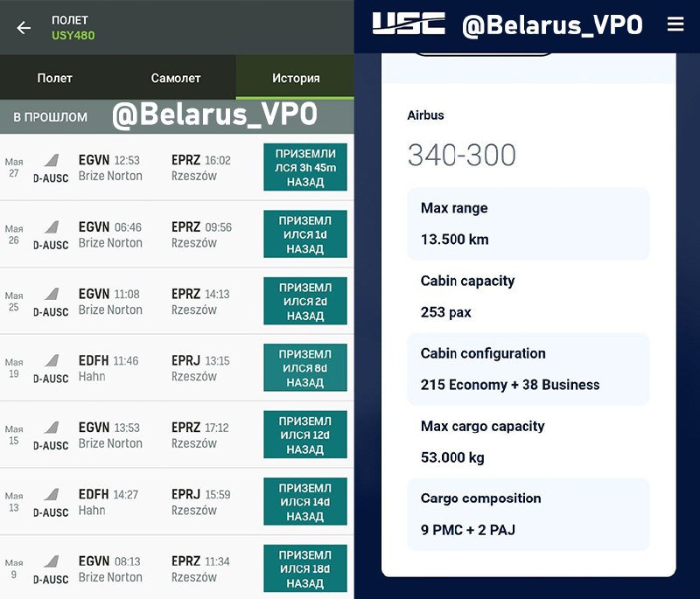Tap the aircraft tail icon for May 19

tap(51, 361)
